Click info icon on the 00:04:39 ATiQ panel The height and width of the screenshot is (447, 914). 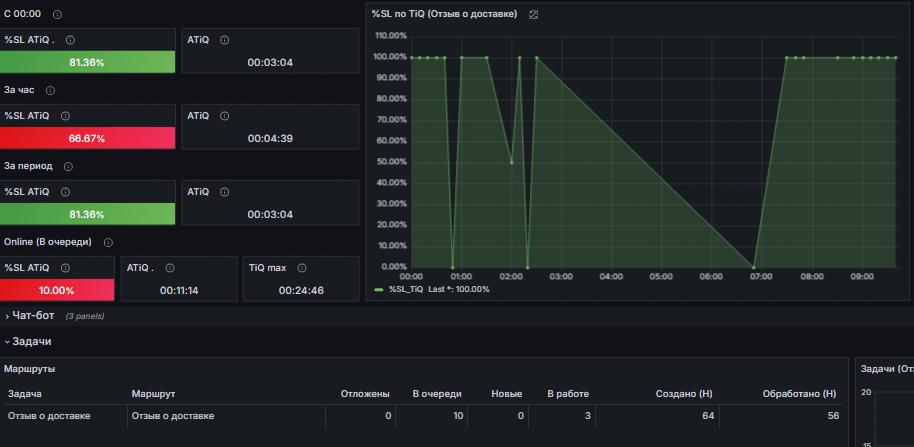(x=224, y=116)
